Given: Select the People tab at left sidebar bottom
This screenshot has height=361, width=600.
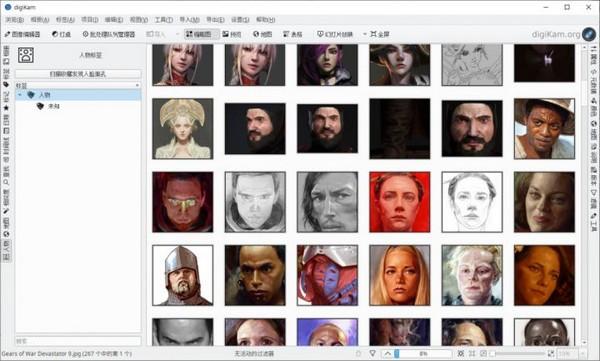Looking at the screenshot, I should click(6, 251).
